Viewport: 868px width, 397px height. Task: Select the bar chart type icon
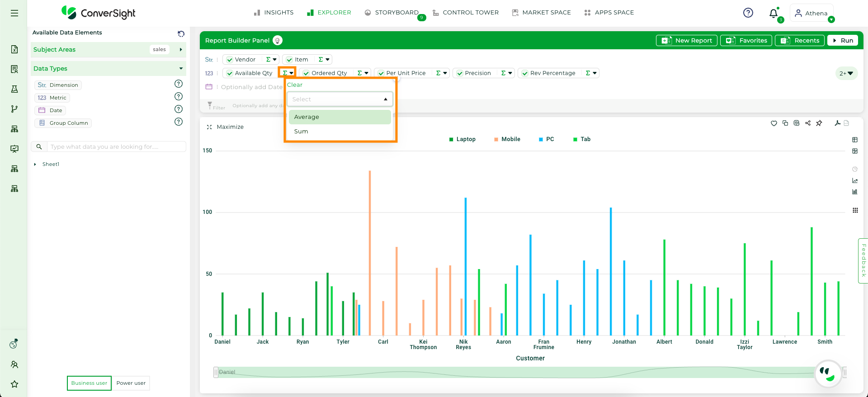pyautogui.click(x=855, y=192)
